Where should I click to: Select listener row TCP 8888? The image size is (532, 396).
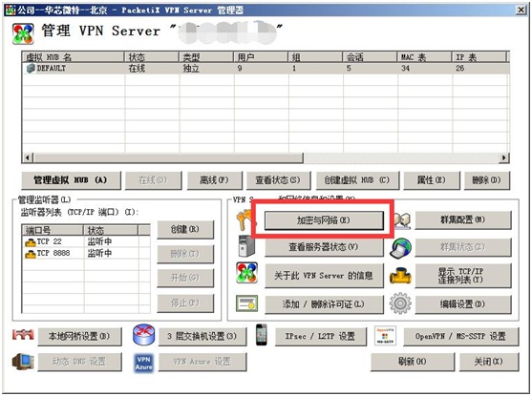click(x=86, y=253)
